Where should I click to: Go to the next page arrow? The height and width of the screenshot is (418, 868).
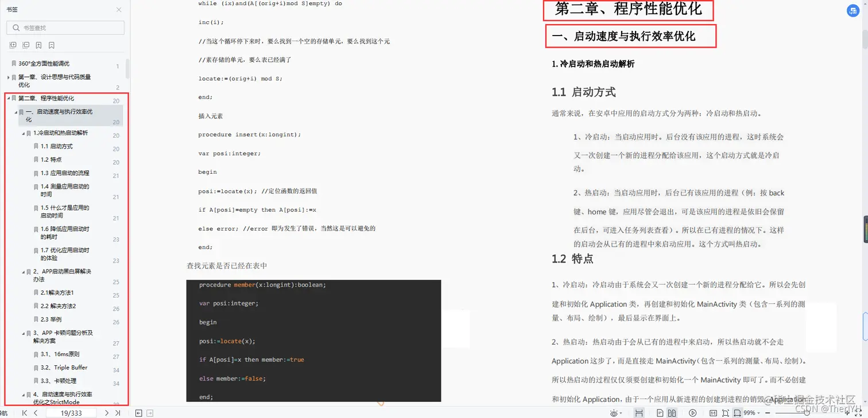107,413
